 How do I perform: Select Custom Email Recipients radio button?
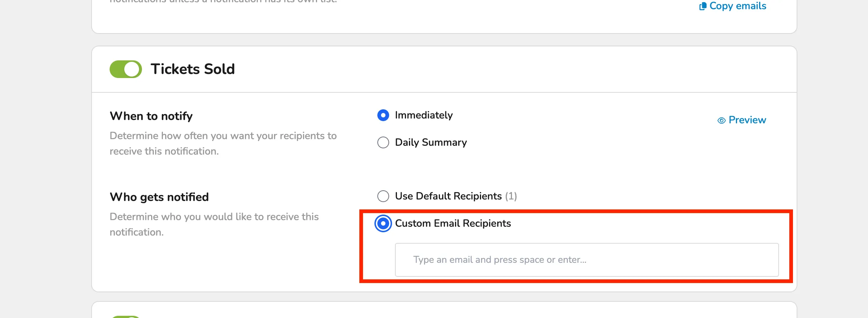point(383,223)
